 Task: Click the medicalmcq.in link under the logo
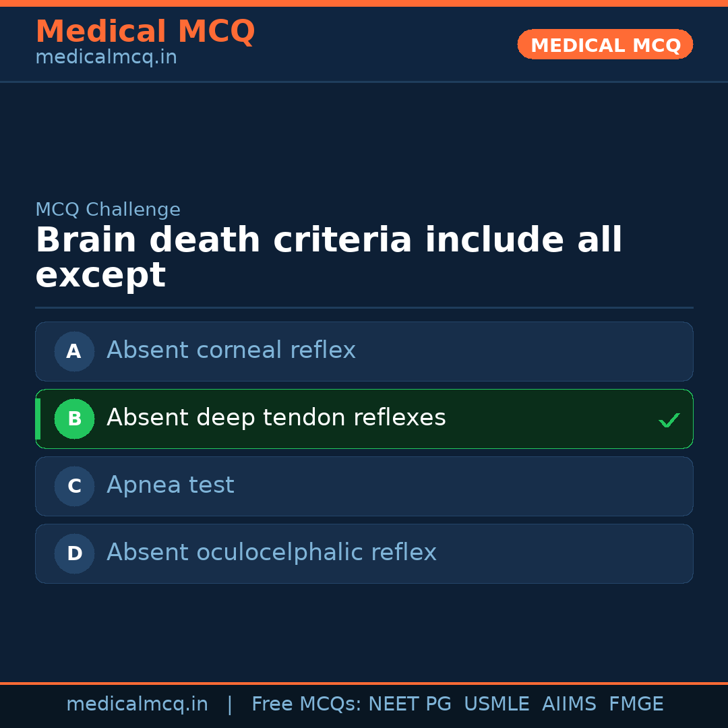[106, 57]
